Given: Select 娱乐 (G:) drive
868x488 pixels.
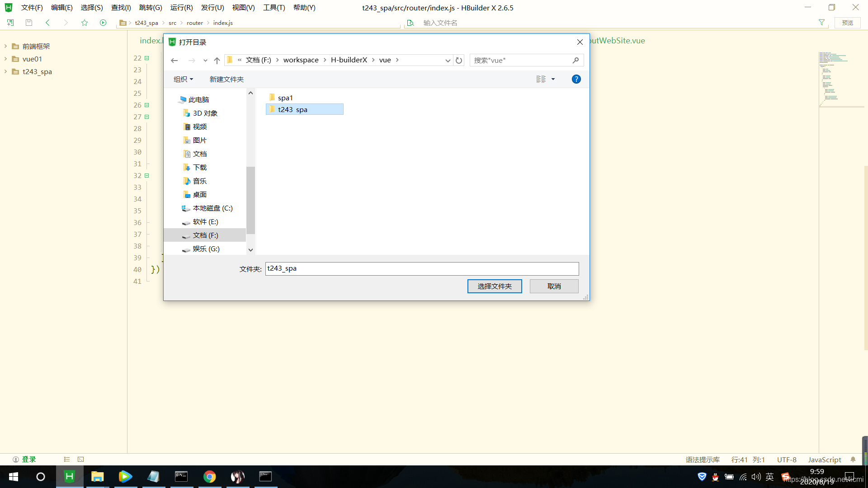Looking at the screenshot, I should [x=206, y=249].
